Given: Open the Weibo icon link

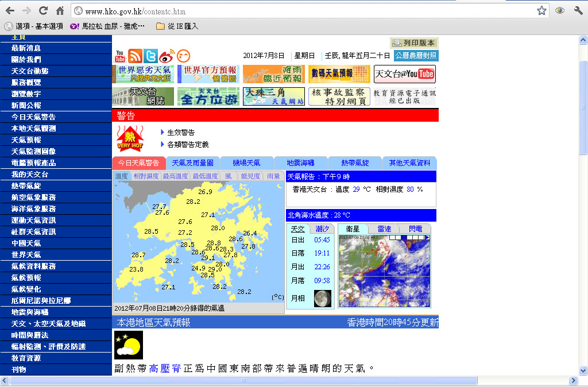Looking at the screenshot, I should [167, 56].
